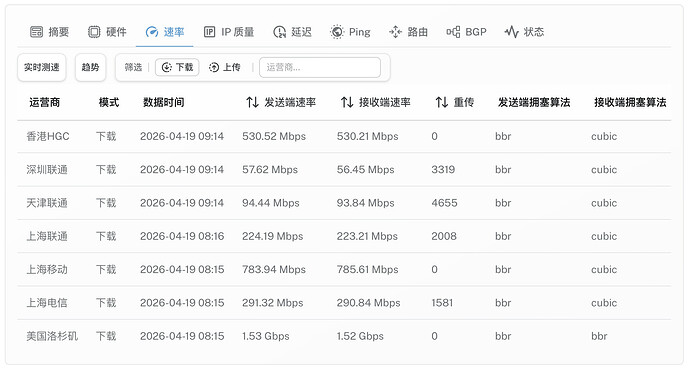Click the IP 质量 icon
The image size is (690, 369).
209,32
